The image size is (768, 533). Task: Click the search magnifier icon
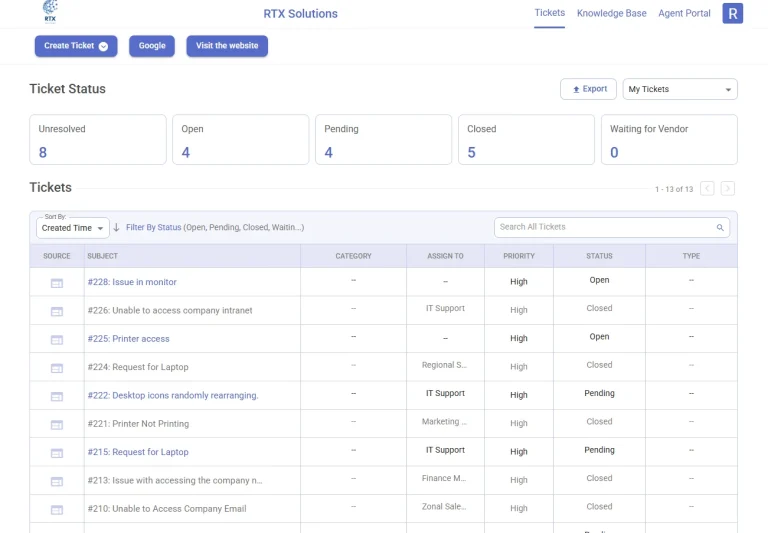pos(720,227)
